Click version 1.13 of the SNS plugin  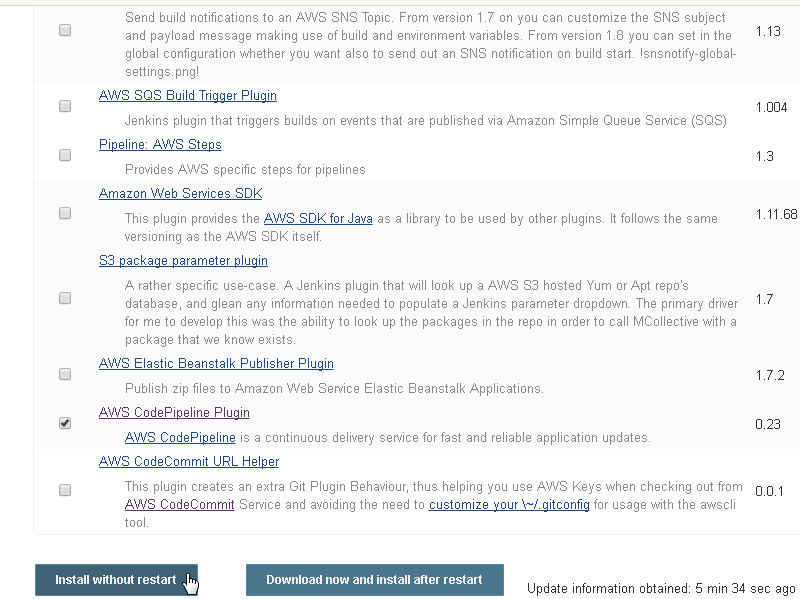pyautogui.click(x=768, y=31)
